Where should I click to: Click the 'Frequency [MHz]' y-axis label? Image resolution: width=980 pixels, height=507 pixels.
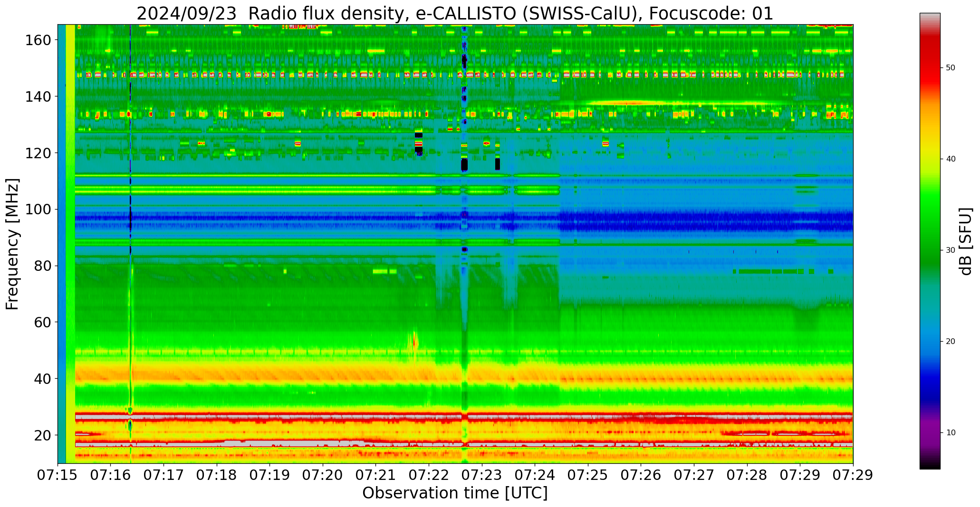coord(12,244)
